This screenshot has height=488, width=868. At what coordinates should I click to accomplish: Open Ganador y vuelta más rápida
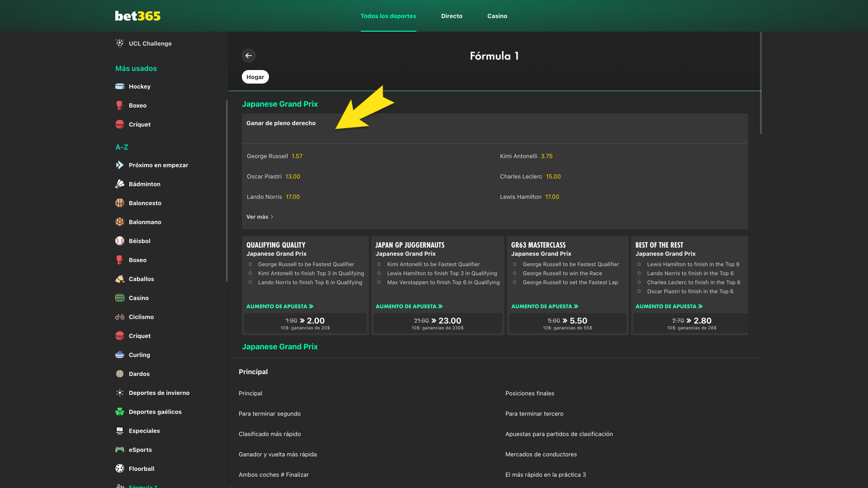(278, 454)
